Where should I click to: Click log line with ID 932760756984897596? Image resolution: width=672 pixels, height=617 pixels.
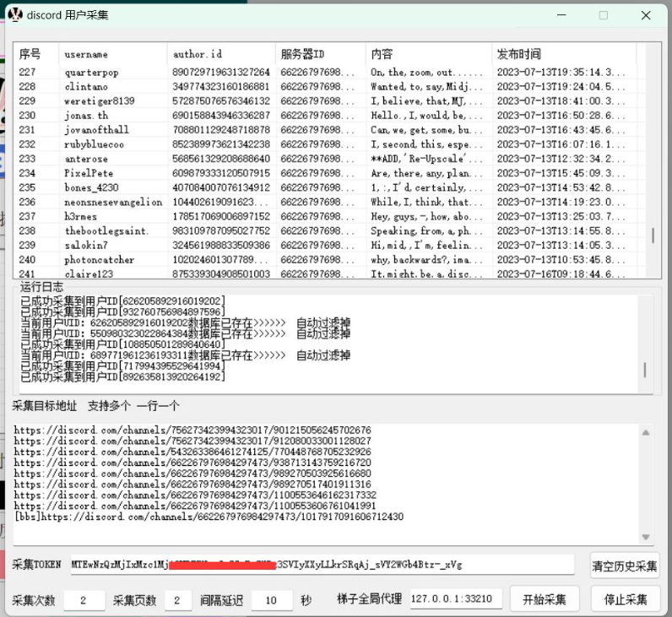[122, 312]
